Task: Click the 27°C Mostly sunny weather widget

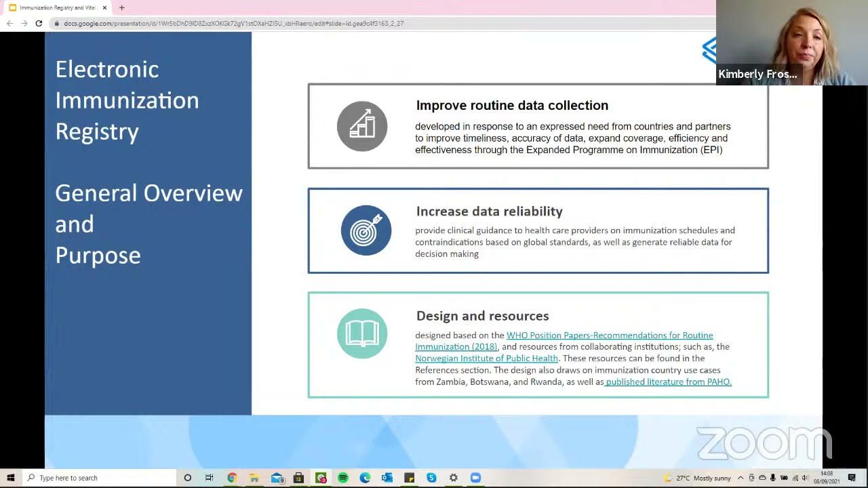Action: [x=697, y=478]
